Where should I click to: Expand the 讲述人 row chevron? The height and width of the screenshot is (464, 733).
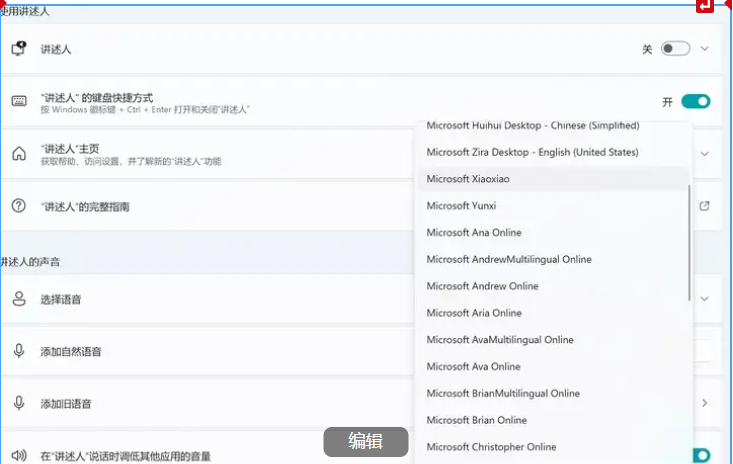pyautogui.click(x=704, y=49)
